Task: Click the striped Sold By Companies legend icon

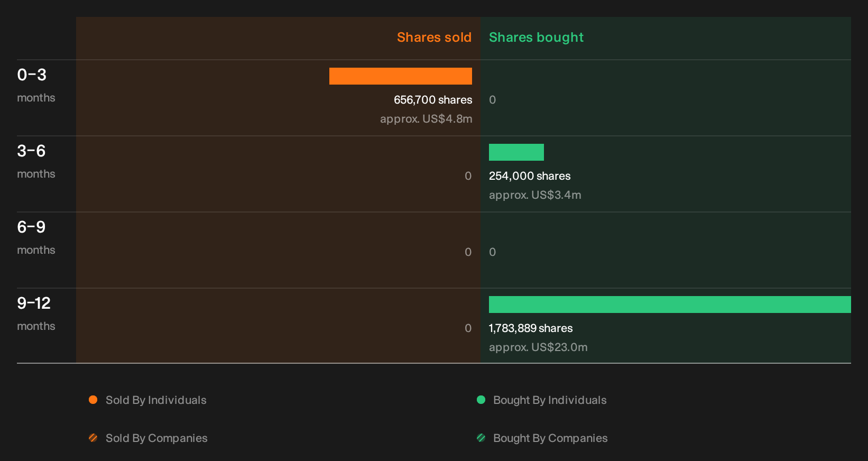Action: 93,438
